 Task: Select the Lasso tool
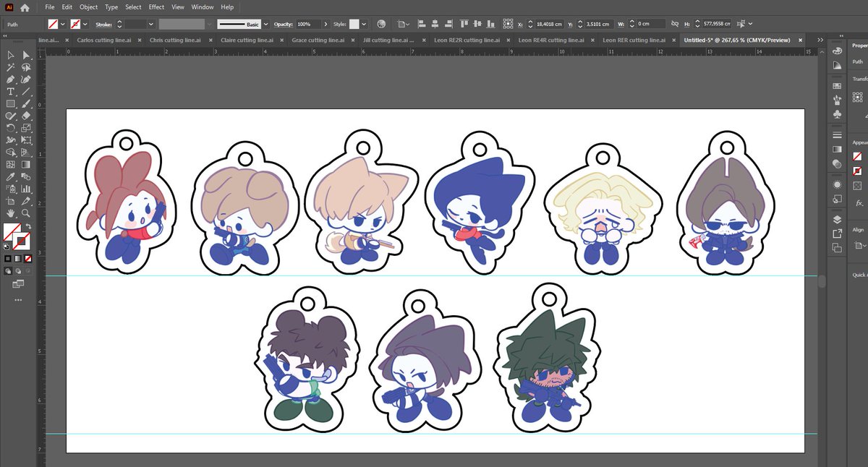tap(26, 67)
